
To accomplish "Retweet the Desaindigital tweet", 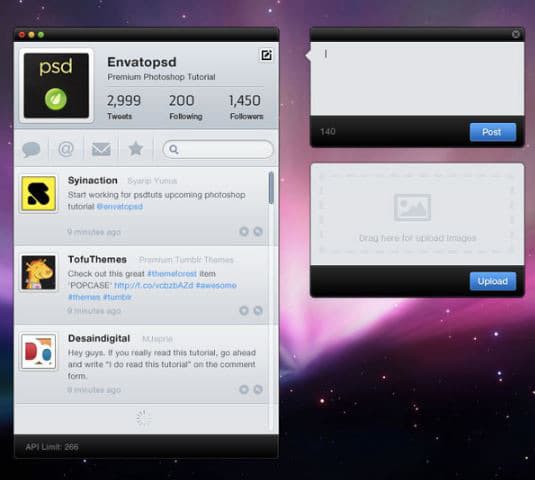I will (258, 389).
